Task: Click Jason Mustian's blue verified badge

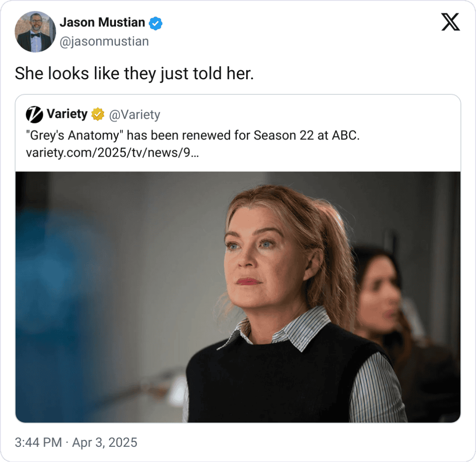Action: pos(155,23)
